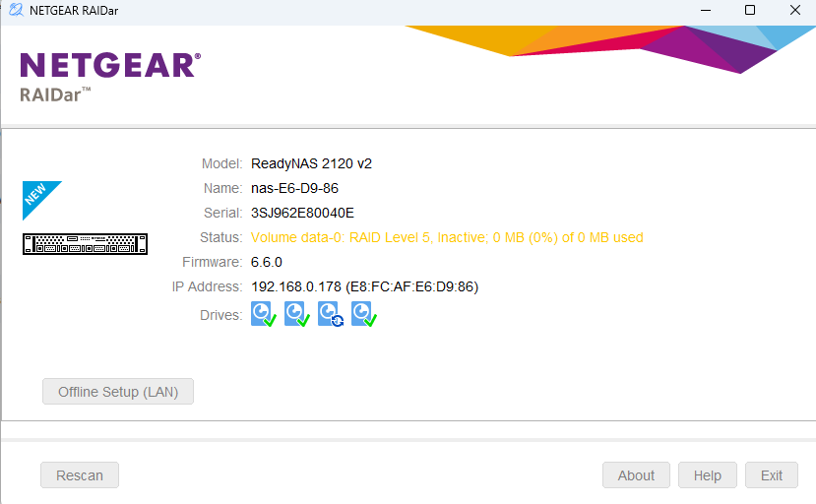Image resolution: width=816 pixels, height=504 pixels.
Task: Click the fourth drive status icon
Action: 364,314
